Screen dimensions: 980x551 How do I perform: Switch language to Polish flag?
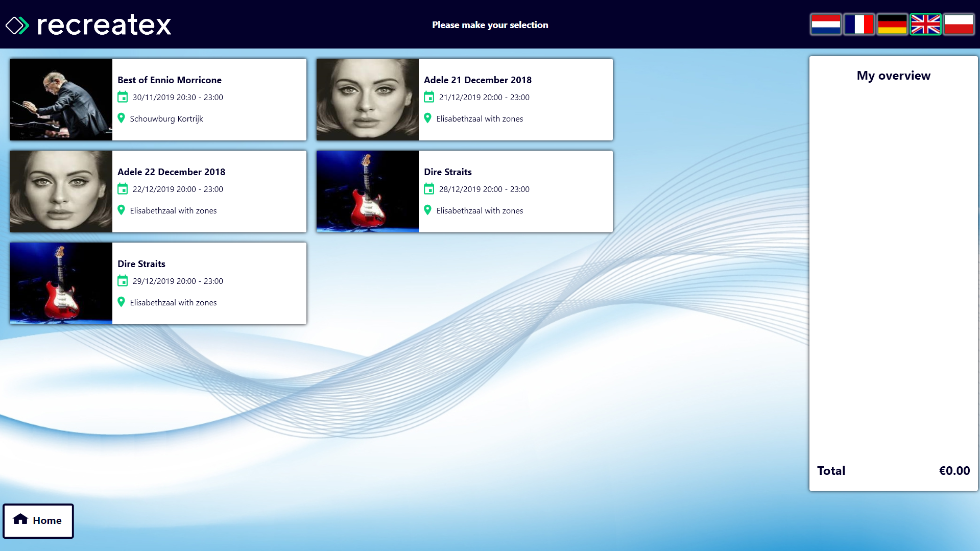(959, 25)
